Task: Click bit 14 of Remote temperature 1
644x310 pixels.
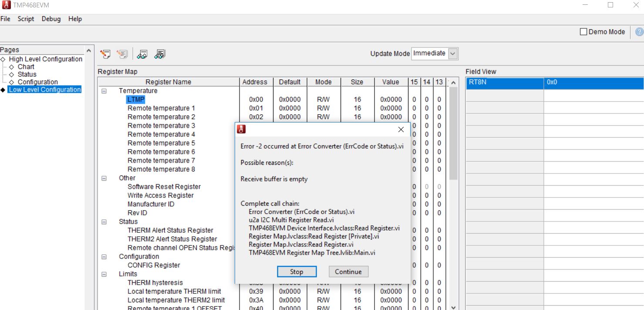Action: pyautogui.click(x=427, y=108)
